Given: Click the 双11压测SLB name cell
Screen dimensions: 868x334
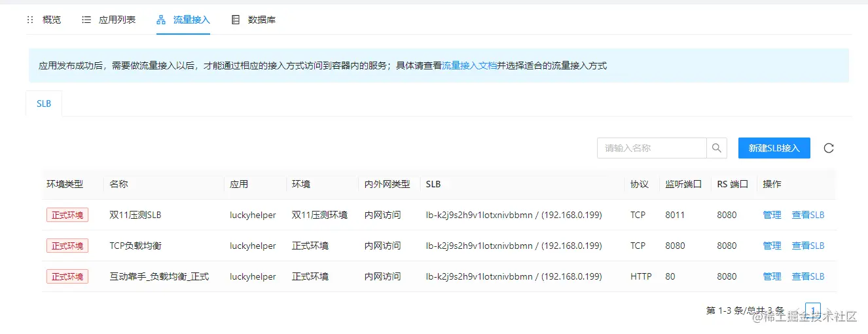Looking at the screenshot, I should (136, 215).
